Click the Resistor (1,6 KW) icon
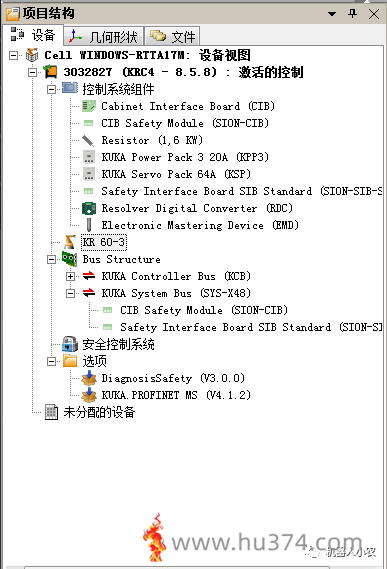Viewport: 387px width, 569px height. [x=88, y=140]
